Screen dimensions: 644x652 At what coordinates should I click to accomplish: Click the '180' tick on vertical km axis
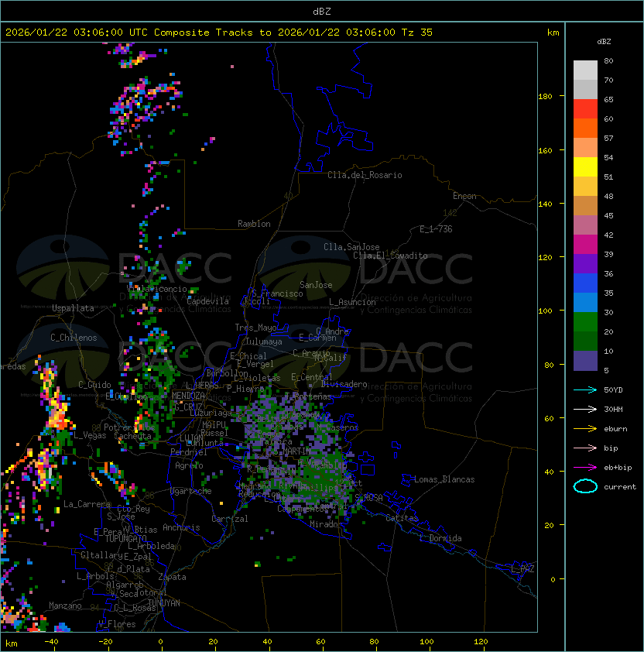click(x=545, y=96)
